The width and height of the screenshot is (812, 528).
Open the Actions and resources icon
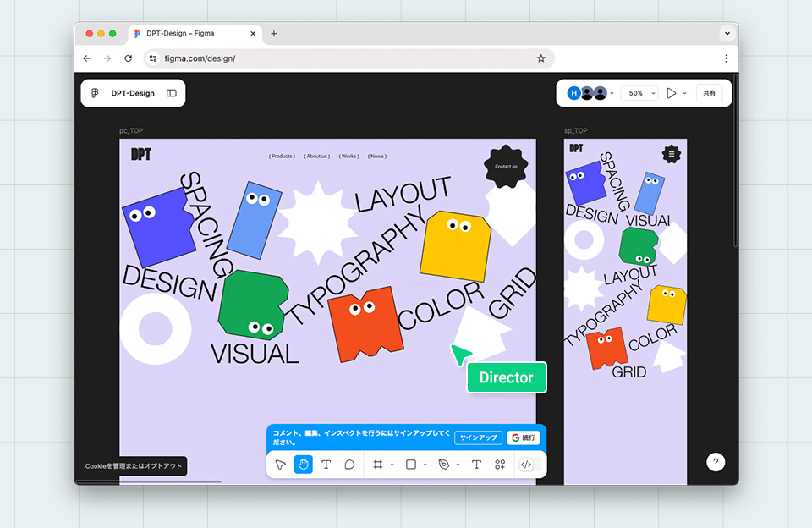point(500,465)
